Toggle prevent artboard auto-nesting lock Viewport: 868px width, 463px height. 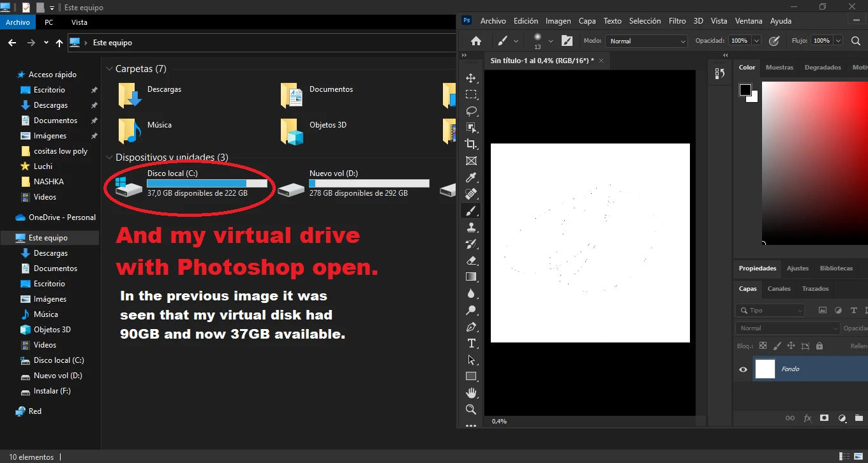pyautogui.click(x=805, y=346)
